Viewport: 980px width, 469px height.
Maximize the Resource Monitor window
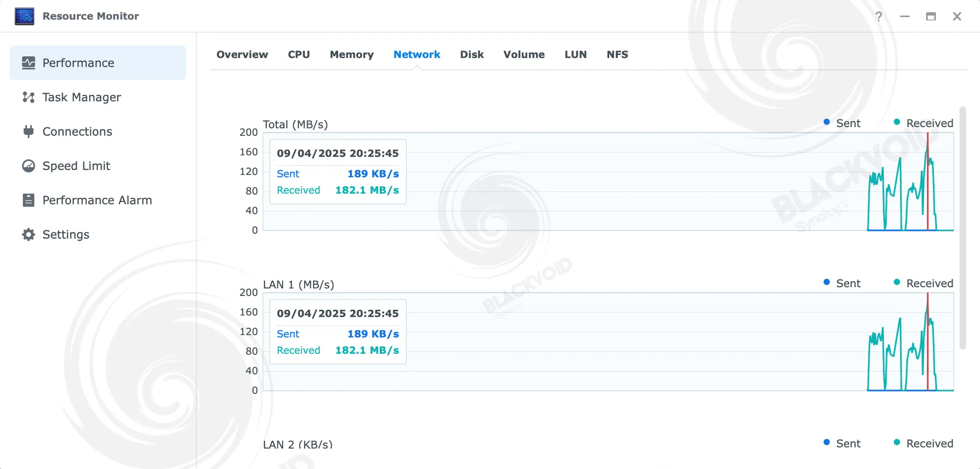[931, 16]
